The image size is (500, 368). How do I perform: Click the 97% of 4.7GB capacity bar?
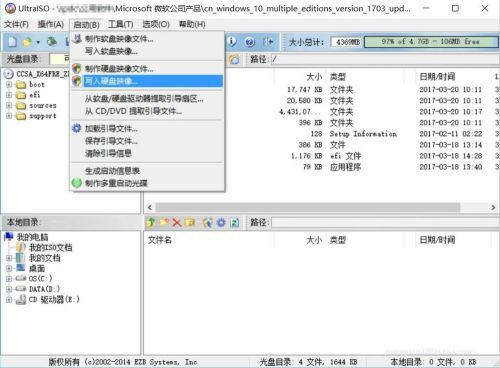431,42
